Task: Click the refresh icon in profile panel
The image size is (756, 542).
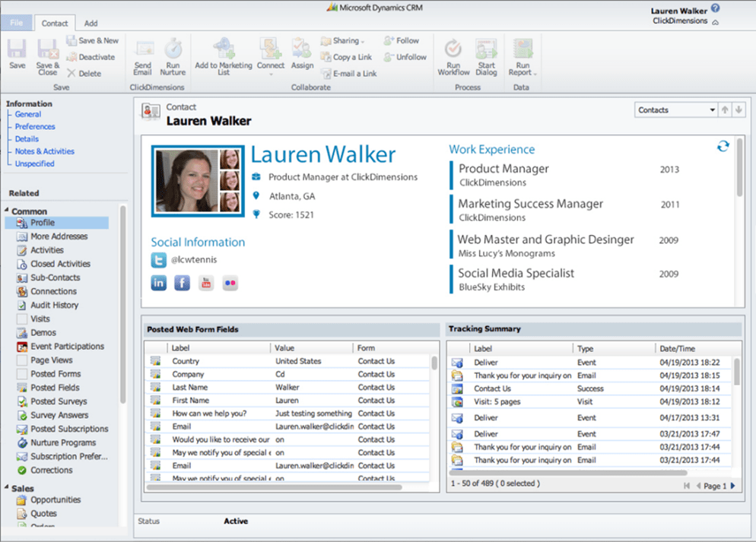Action: [723, 146]
